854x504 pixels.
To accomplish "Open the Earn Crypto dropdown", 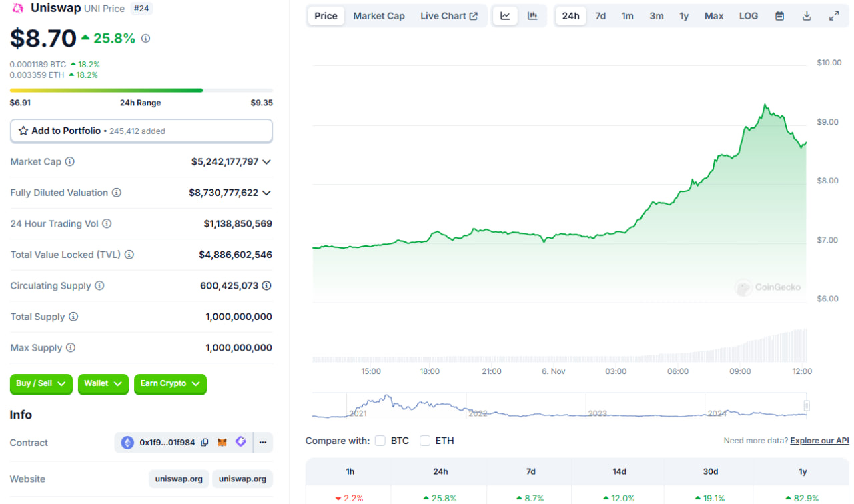I will tap(170, 384).
